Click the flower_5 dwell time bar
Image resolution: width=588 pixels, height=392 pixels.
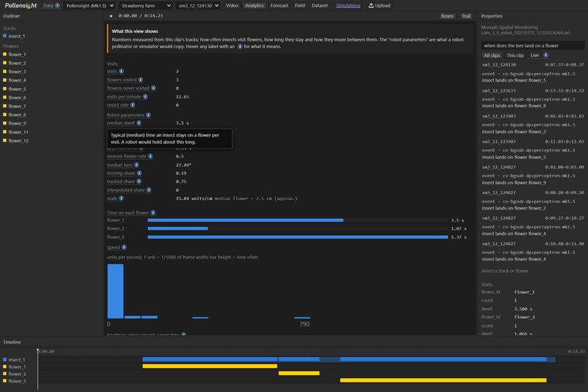[298, 237]
